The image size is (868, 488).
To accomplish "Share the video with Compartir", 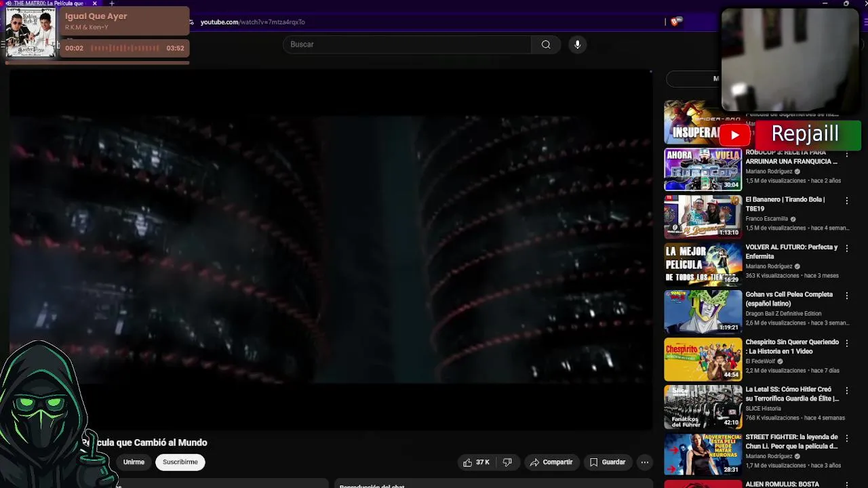I will [551, 462].
